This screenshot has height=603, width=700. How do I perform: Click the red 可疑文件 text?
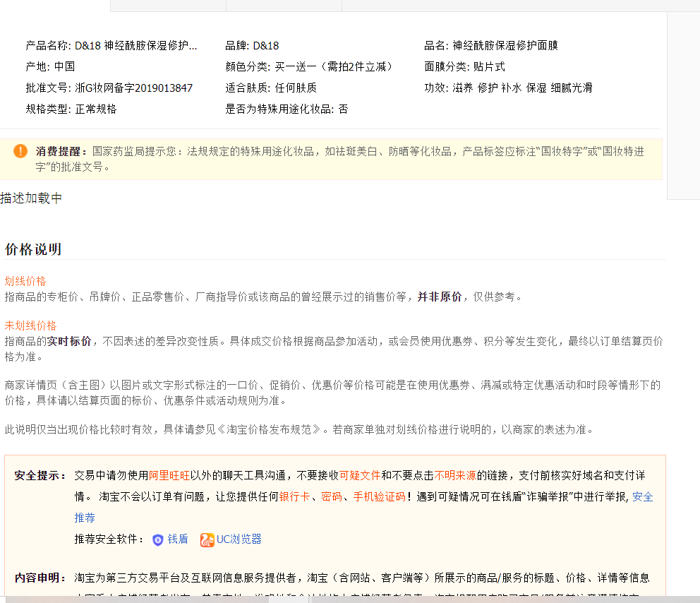pos(360,476)
